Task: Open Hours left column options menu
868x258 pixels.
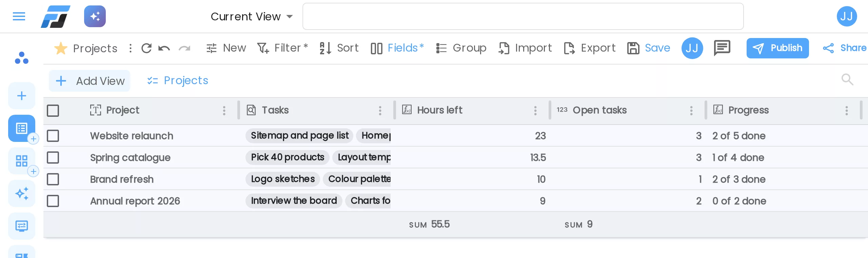Action: coord(535,110)
